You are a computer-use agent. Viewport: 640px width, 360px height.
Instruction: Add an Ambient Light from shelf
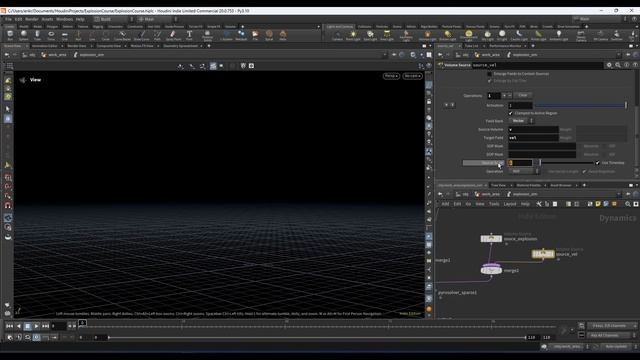(x=559, y=36)
